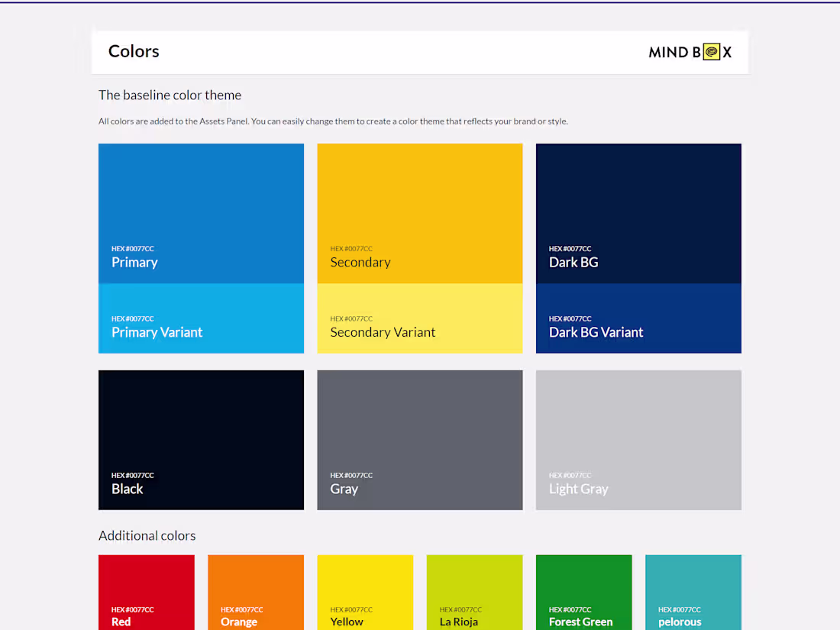Viewport: 840px width, 630px height.
Task: Click the Dark BG color swatch
Action: point(638,206)
